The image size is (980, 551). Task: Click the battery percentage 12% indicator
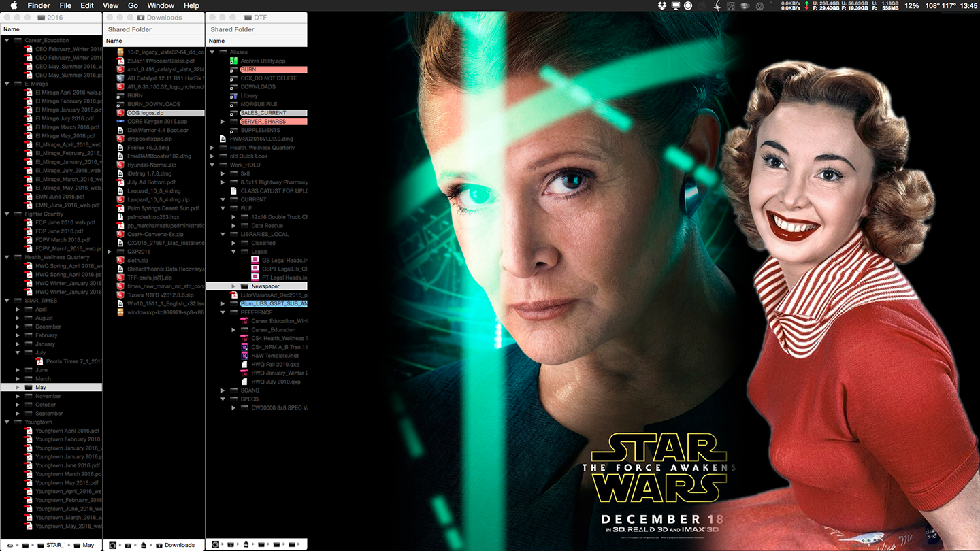(912, 5)
